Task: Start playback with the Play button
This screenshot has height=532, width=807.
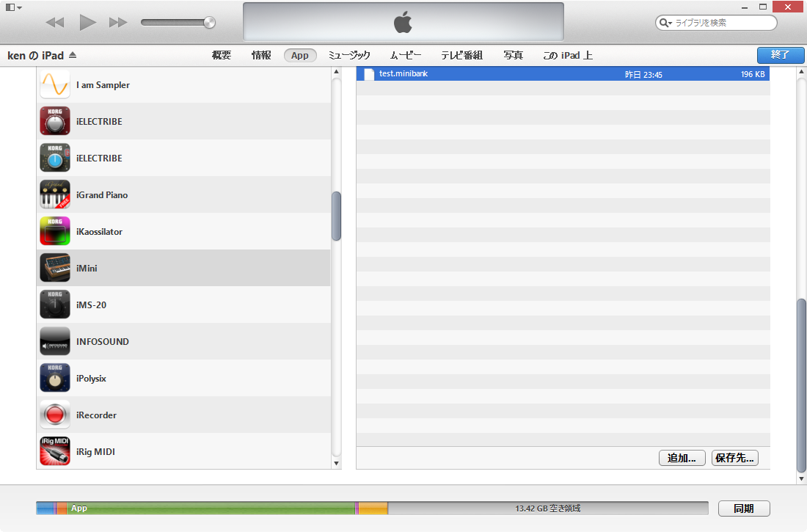Action: (87, 22)
